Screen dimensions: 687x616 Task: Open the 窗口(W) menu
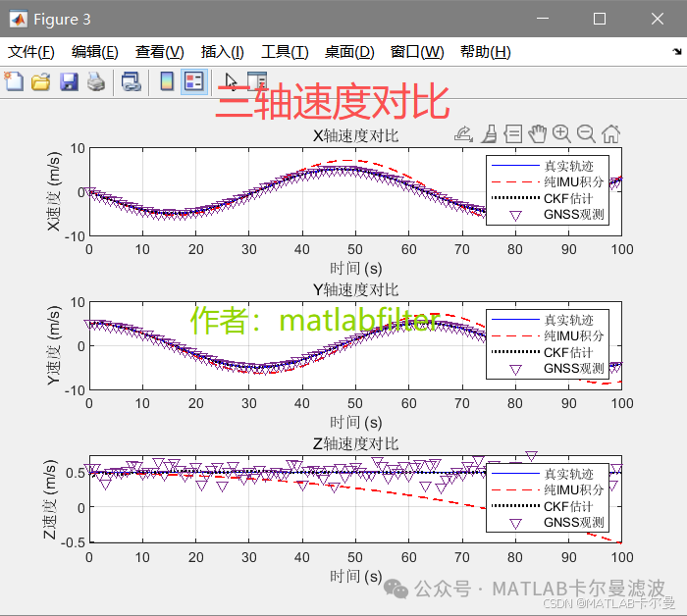click(x=417, y=52)
